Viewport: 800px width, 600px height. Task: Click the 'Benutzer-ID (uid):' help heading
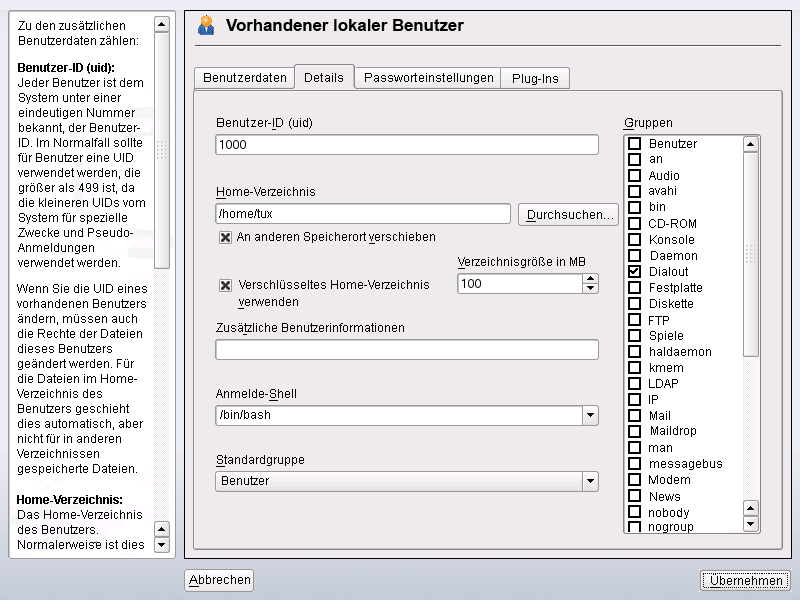(66, 68)
